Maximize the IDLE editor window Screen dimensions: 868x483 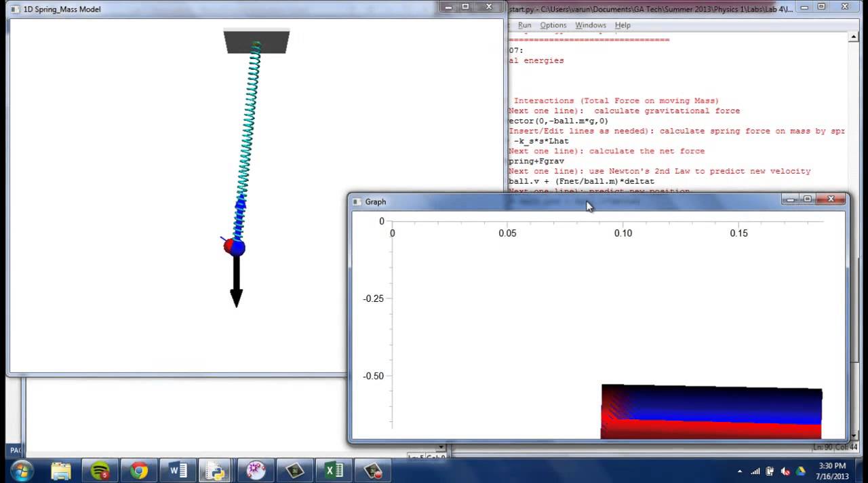(x=821, y=7)
